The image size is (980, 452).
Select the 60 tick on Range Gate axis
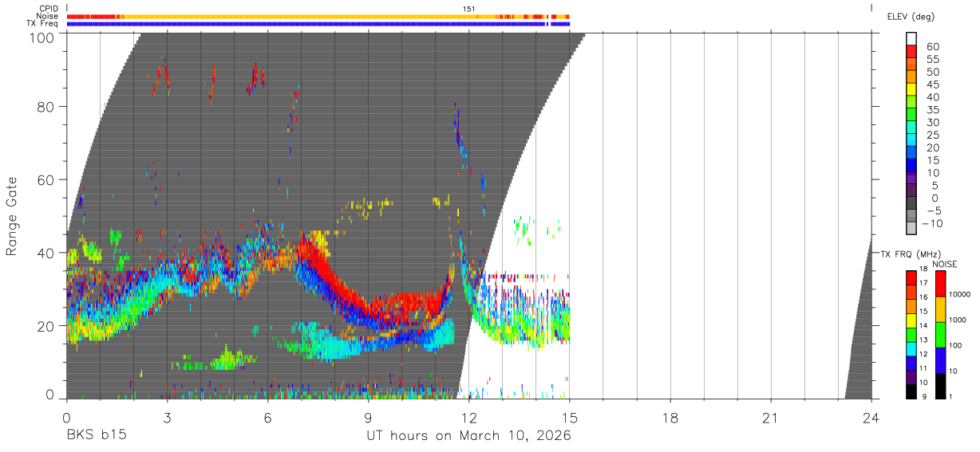tap(45, 180)
